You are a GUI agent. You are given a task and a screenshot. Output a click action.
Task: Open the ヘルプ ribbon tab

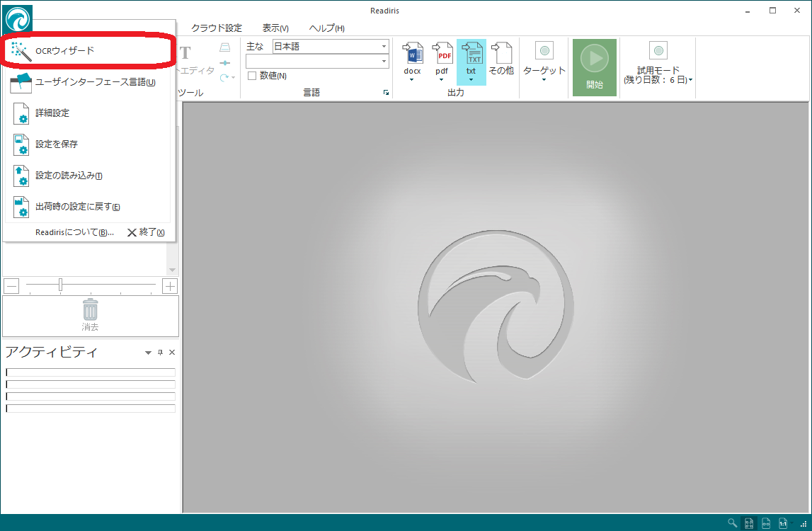[327, 28]
